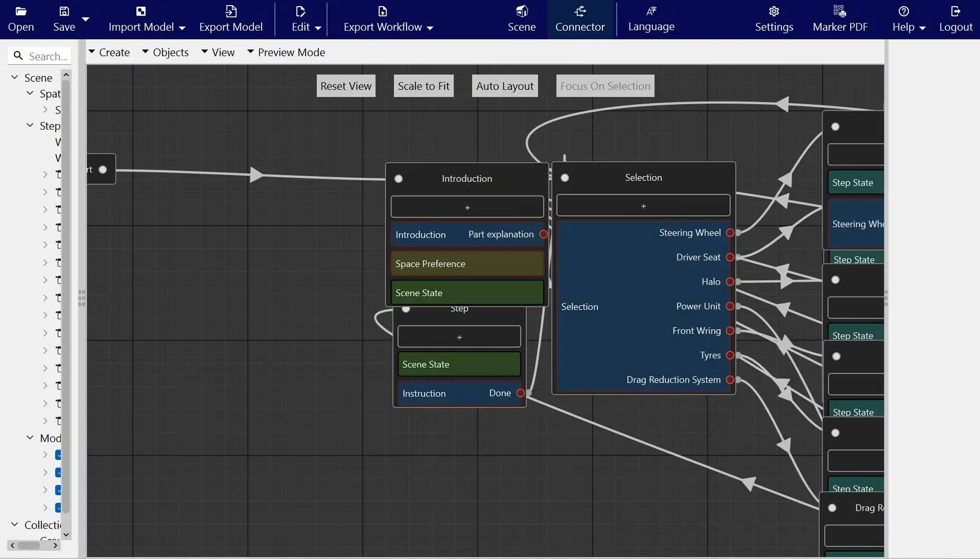Open the Preview Mode menu
The height and width of the screenshot is (559, 980).
pos(286,52)
